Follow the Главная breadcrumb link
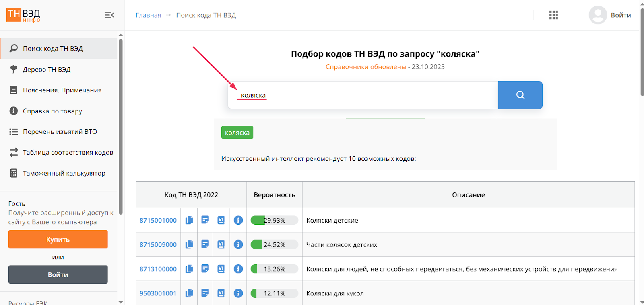The height and width of the screenshot is (305, 644). (148, 15)
